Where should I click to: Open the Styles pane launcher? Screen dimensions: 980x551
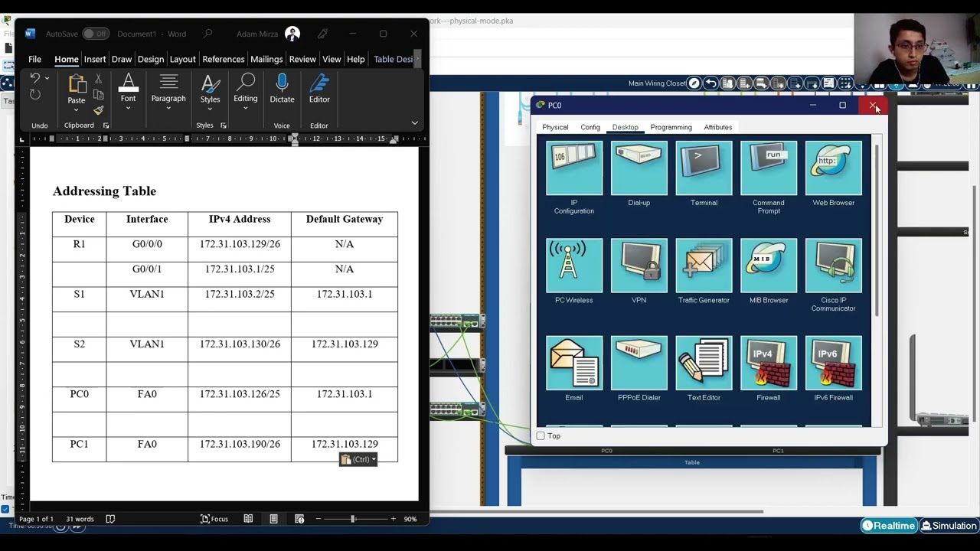(x=223, y=126)
